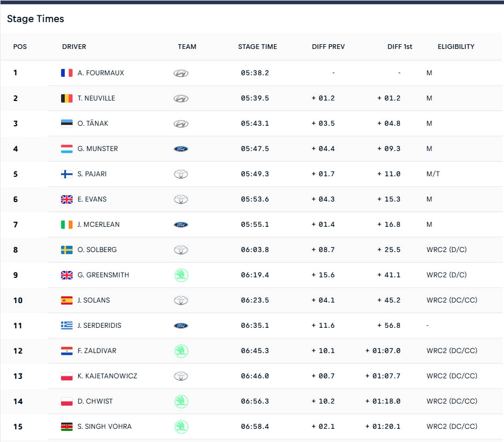The height and width of the screenshot is (442, 504).
Task: Click the Ford logo beside G. Munster
Action: point(181,149)
